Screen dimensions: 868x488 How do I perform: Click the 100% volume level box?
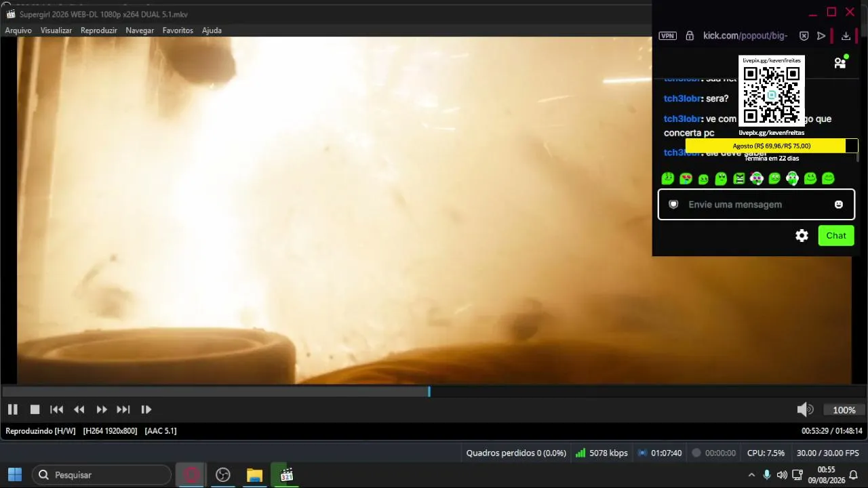[x=844, y=410]
